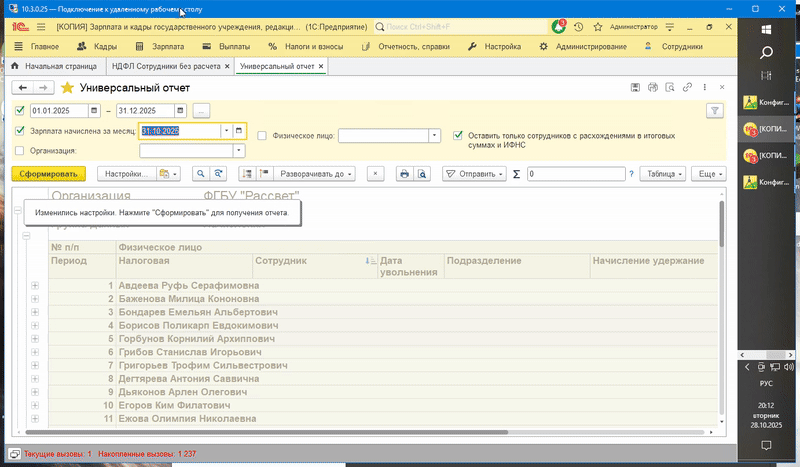The image size is (800, 467).
Task: Click the sum sigma icon
Action: 516,174
